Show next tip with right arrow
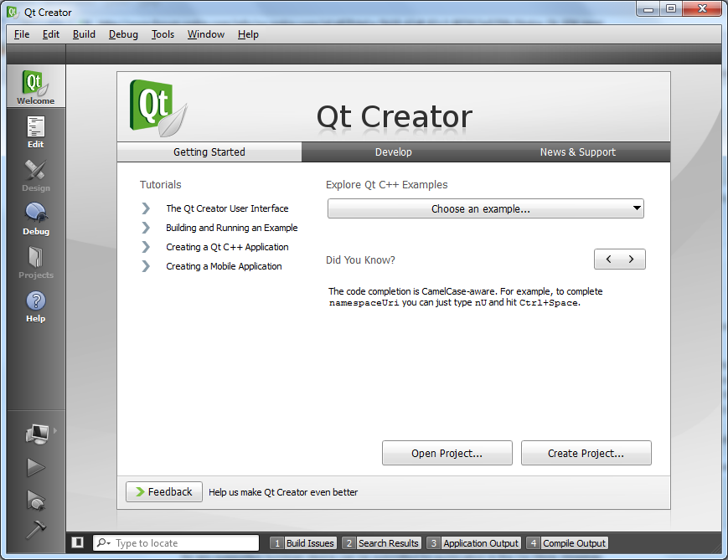 tap(632, 259)
